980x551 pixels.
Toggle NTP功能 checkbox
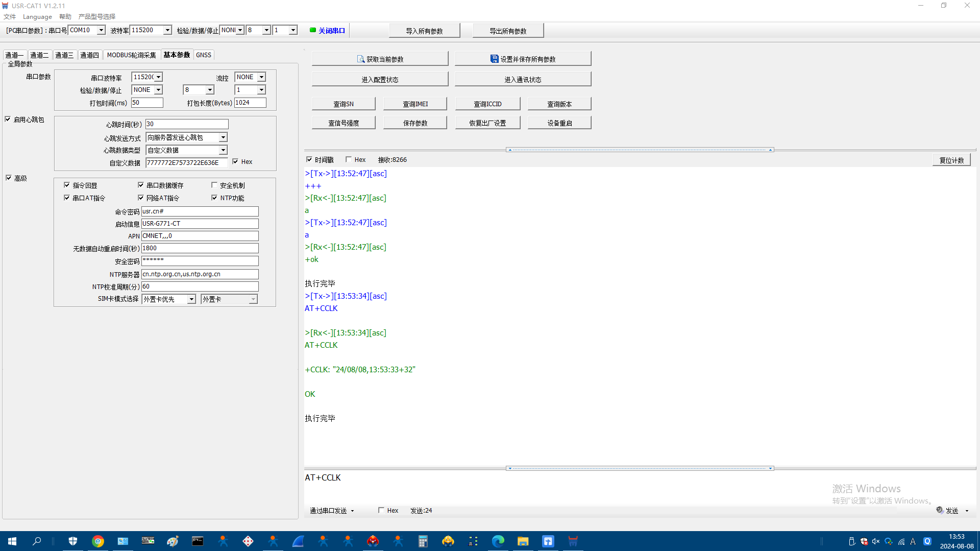(x=214, y=198)
